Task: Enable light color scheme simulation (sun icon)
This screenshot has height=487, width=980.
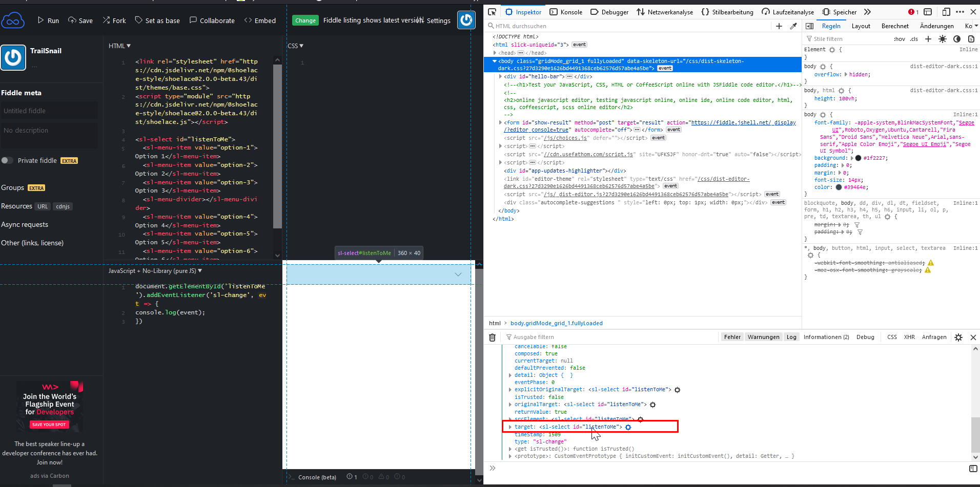Action: pos(943,38)
